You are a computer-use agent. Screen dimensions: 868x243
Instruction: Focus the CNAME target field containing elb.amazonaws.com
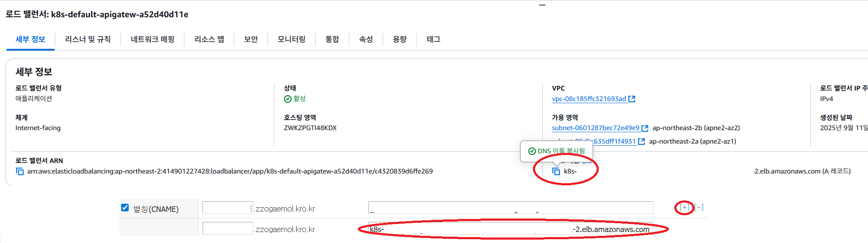510,229
